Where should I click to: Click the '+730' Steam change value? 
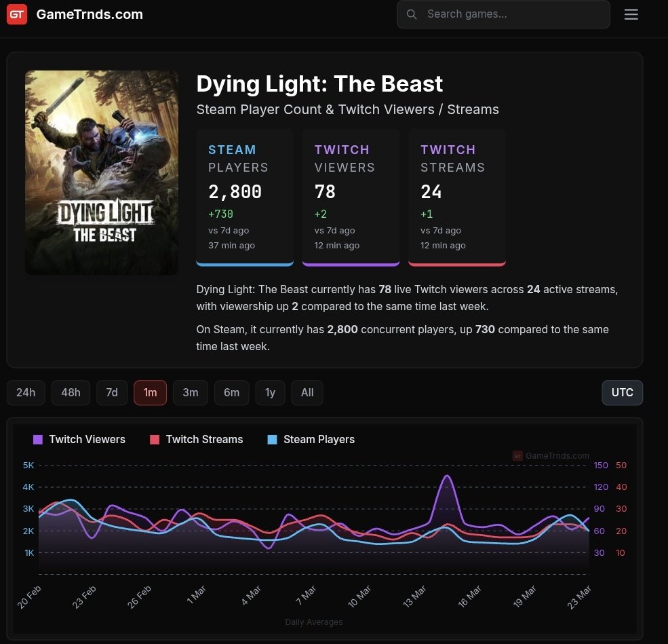click(x=220, y=214)
